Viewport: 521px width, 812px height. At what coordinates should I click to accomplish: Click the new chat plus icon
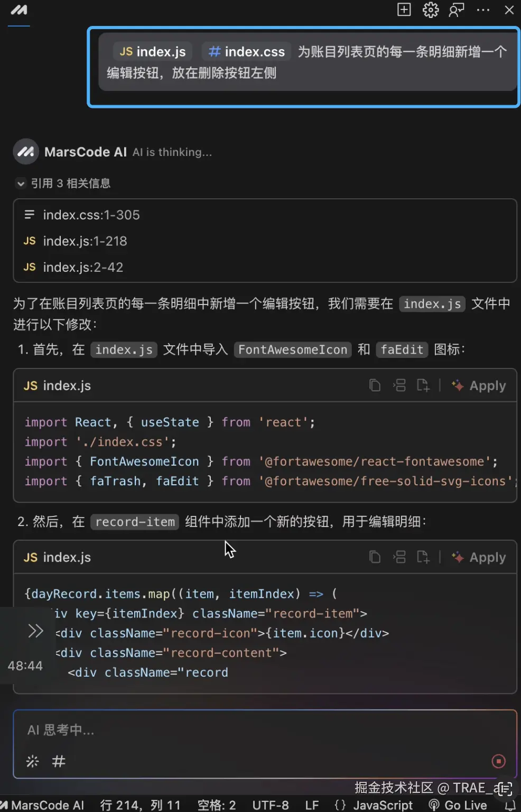[404, 10]
